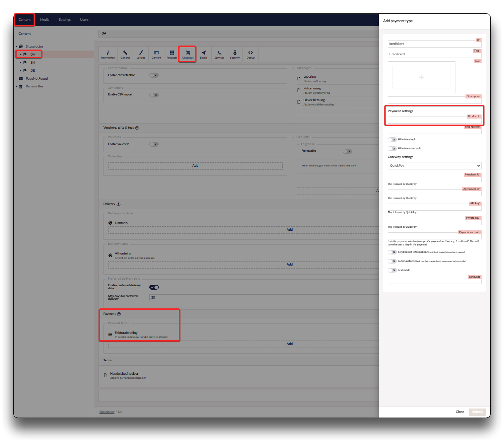The image size is (504, 442).
Task: Open the Layout brush tab
Action: tap(141, 54)
